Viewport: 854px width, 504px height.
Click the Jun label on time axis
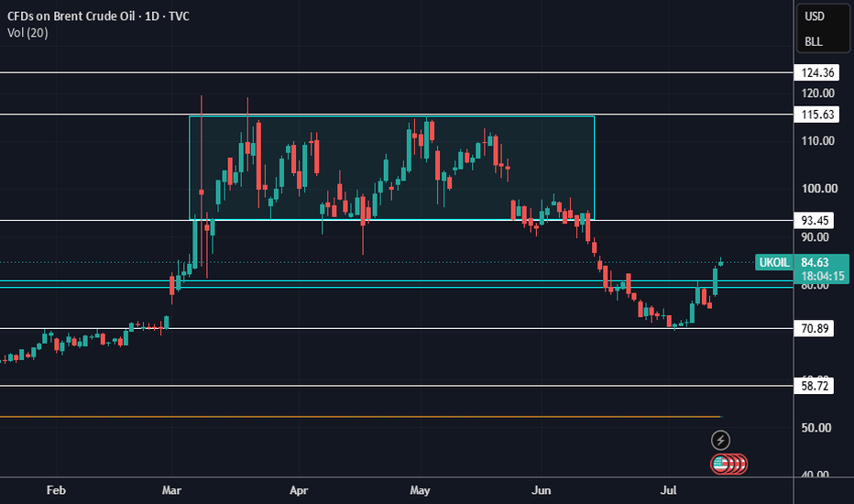541,490
